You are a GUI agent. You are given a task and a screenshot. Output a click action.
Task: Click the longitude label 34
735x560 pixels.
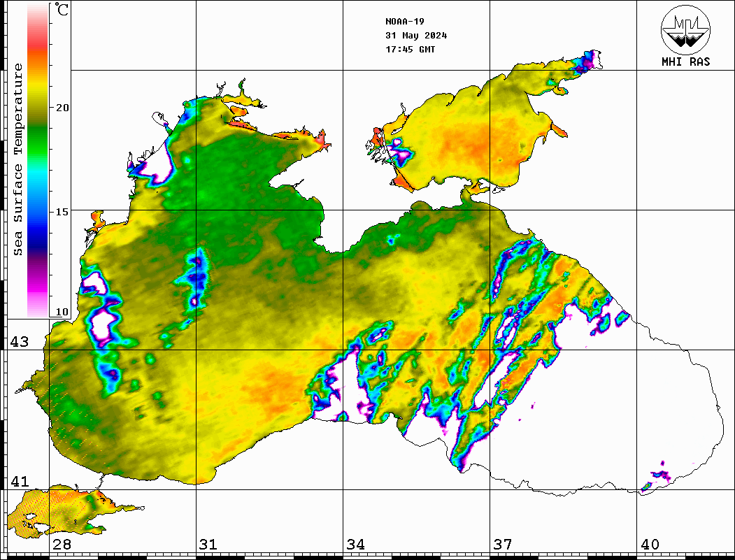tap(356, 545)
